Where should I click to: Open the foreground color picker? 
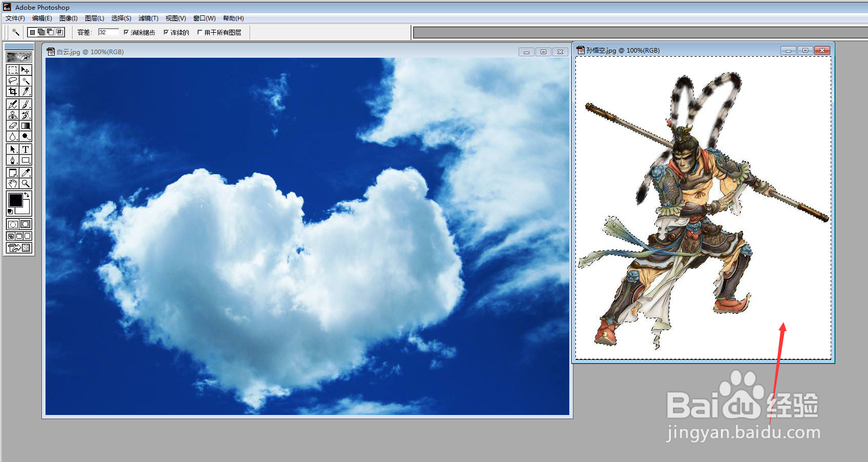pos(15,200)
